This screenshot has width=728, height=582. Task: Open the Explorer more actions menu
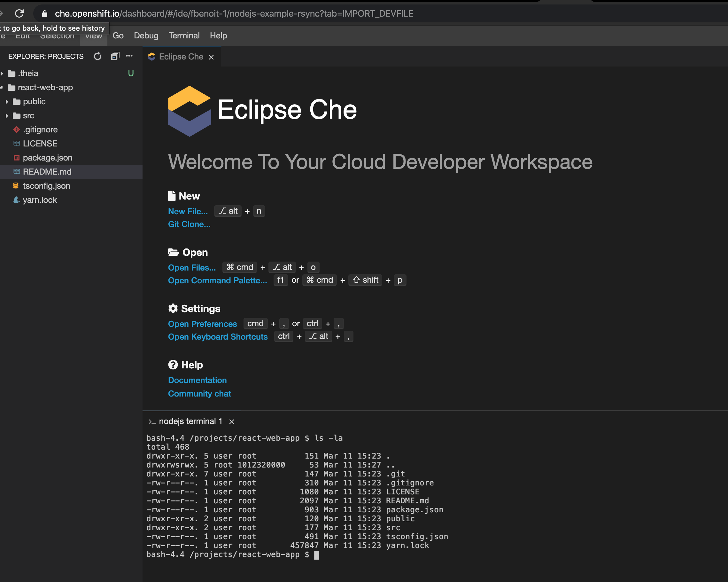click(129, 56)
